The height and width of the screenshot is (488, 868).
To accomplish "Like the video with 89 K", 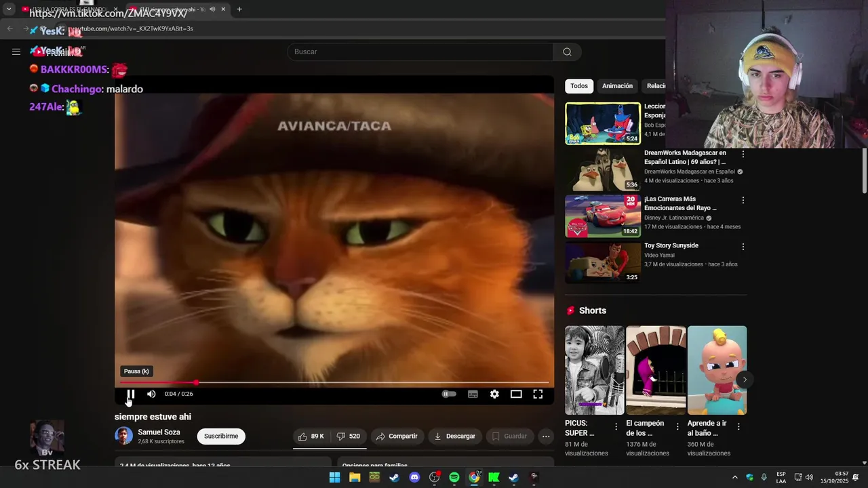I will tap(311, 436).
